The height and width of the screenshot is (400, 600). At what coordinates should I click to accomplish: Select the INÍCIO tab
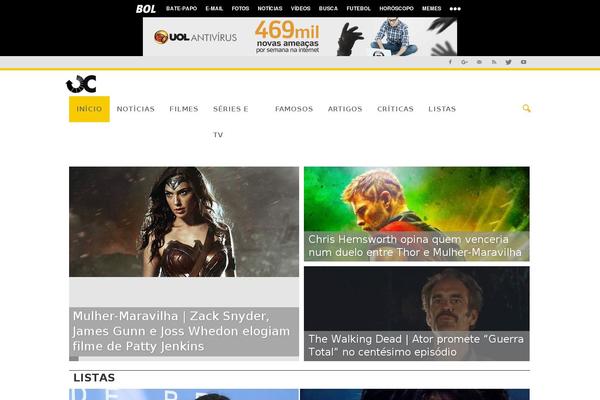pos(89,109)
